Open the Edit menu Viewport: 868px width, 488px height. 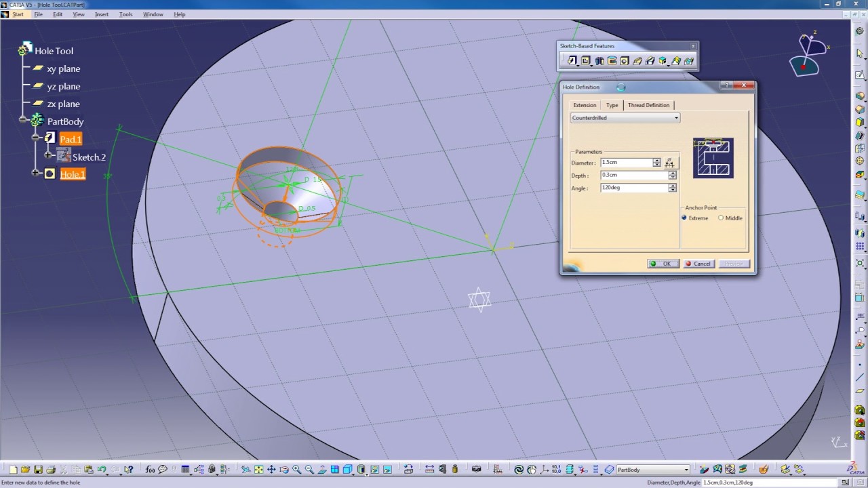point(58,14)
